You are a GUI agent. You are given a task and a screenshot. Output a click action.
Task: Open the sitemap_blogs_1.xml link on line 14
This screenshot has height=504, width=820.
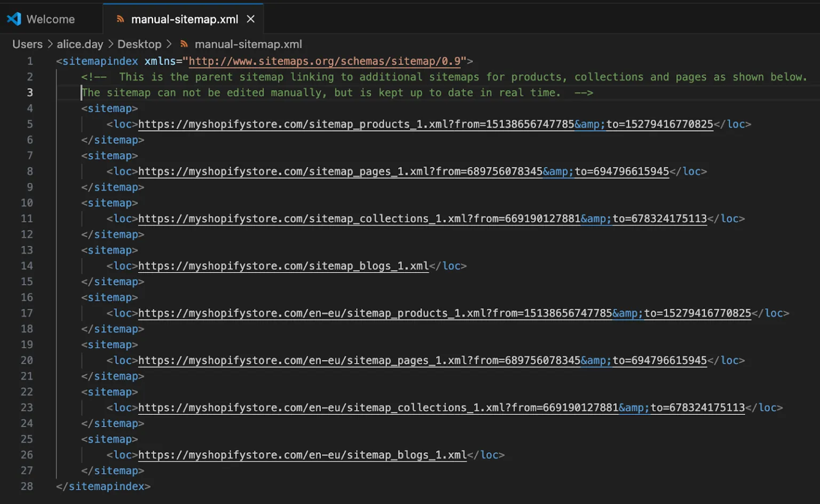click(x=283, y=266)
